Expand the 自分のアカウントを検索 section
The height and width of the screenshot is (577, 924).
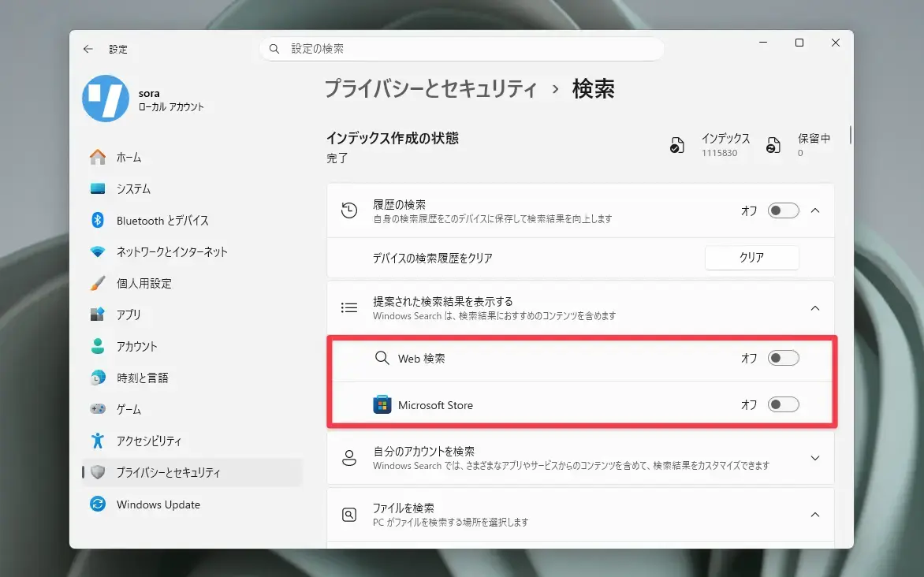[580, 458]
